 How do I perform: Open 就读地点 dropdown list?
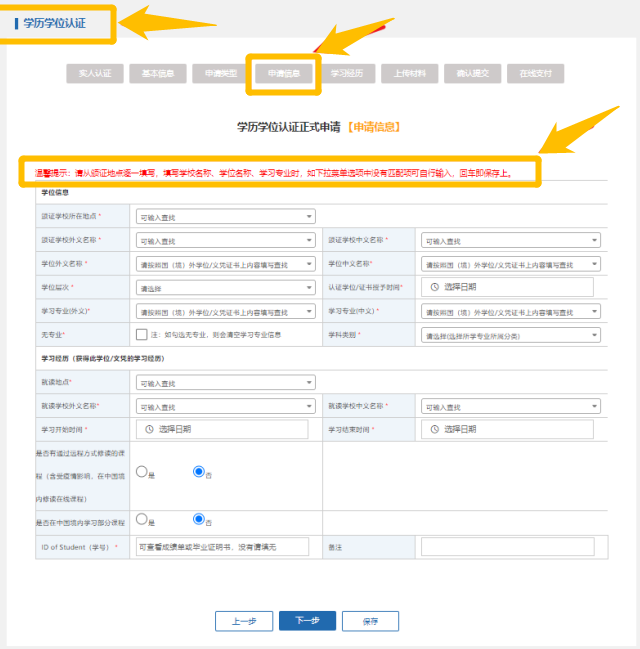pyautogui.click(x=307, y=382)
